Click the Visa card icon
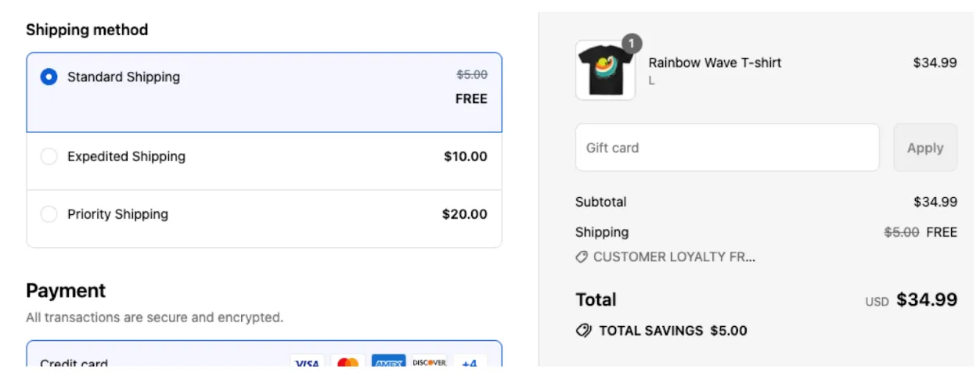Viewport: 980px width, 380px height. [308, 363]
